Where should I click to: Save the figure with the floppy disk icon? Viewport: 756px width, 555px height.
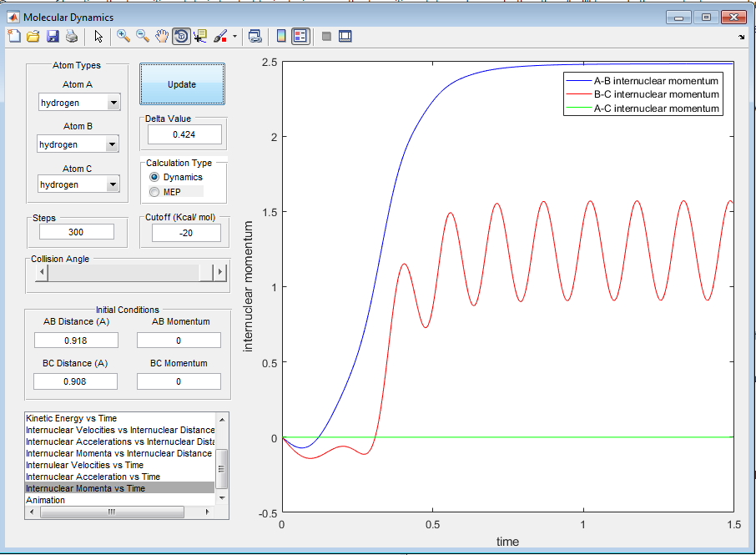click(53, 36)
